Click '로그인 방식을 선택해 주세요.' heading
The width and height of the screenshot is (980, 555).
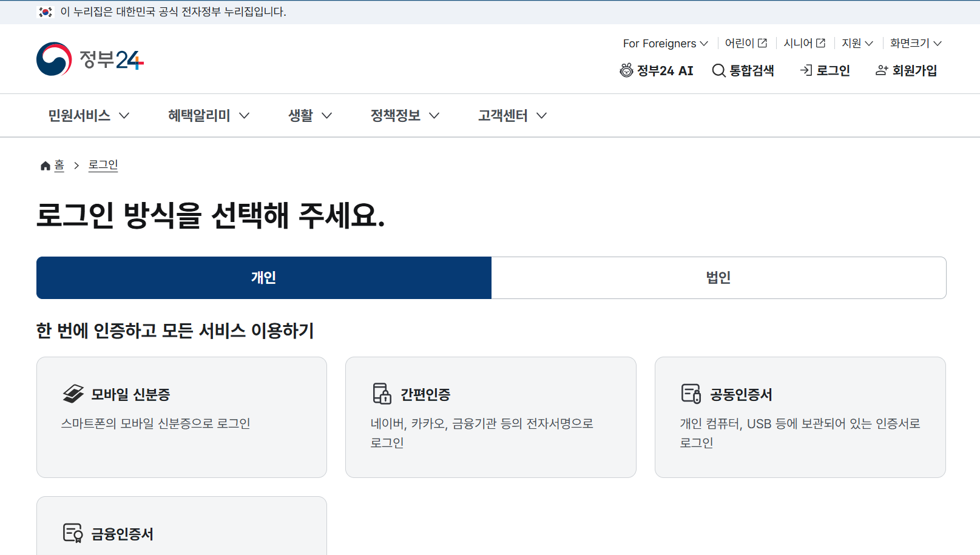pyautogui.click(x=211, y=215)
